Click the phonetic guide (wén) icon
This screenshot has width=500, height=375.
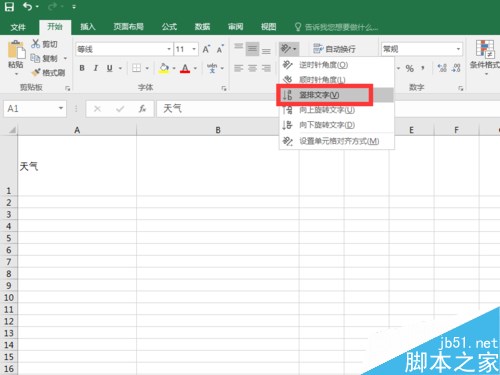click(212, 68)
